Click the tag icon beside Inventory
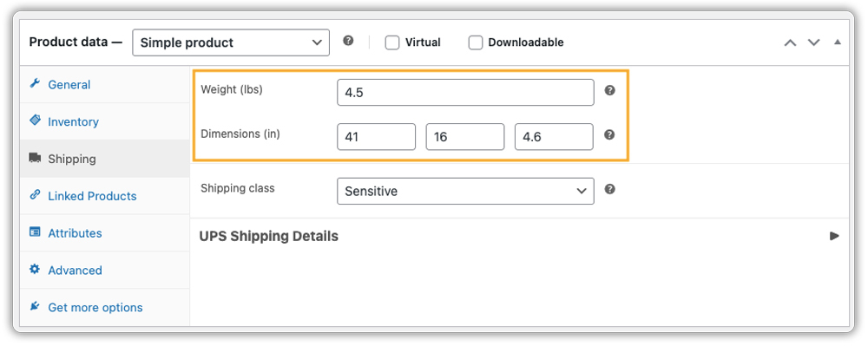Viewport: 868px width, 346px height. point(35,121)
